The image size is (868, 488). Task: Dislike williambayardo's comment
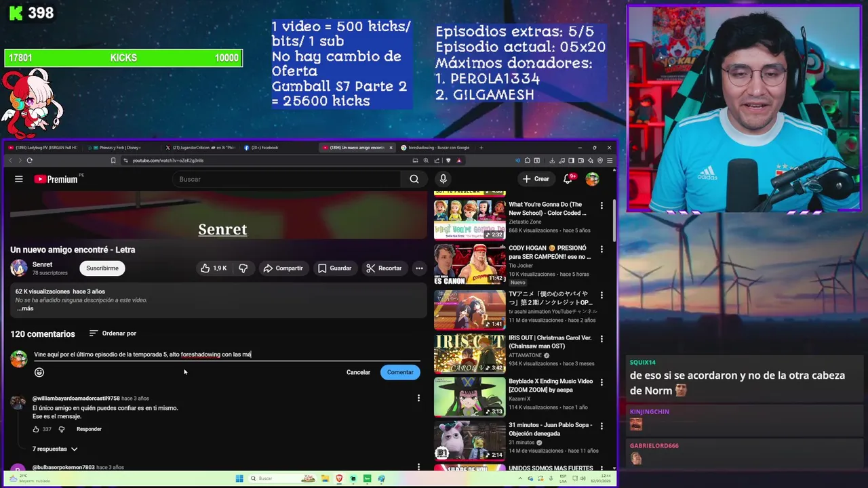pyautogui.click(x=62, y=429)
